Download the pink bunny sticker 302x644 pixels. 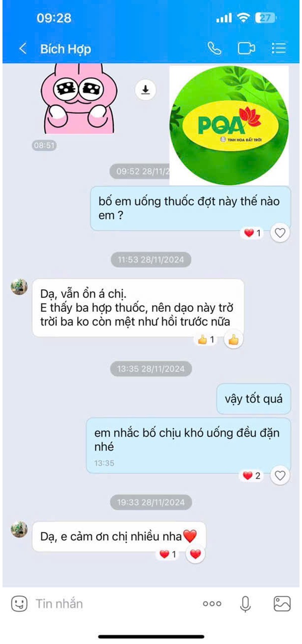(x=145, y=90)
